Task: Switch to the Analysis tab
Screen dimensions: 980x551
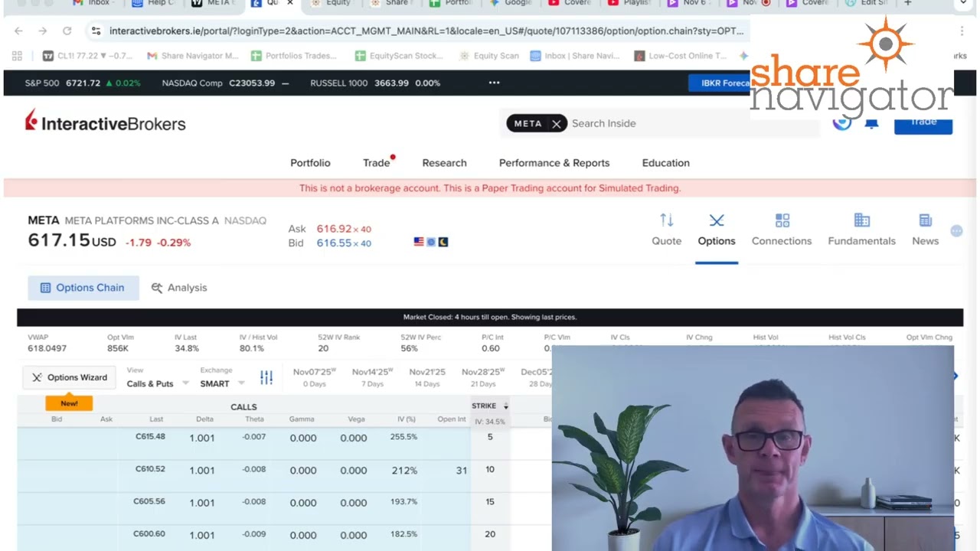Action: click(179, 288)
